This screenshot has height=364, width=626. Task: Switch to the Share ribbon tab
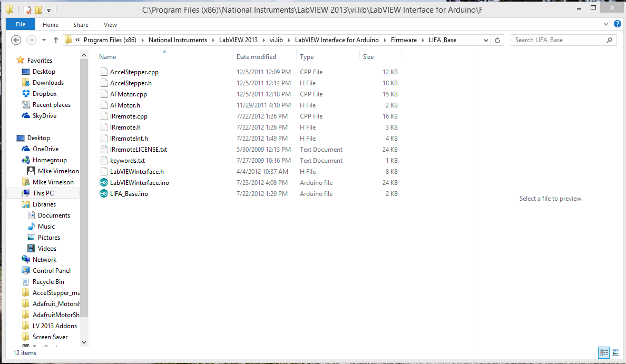[x=81, y=25]
